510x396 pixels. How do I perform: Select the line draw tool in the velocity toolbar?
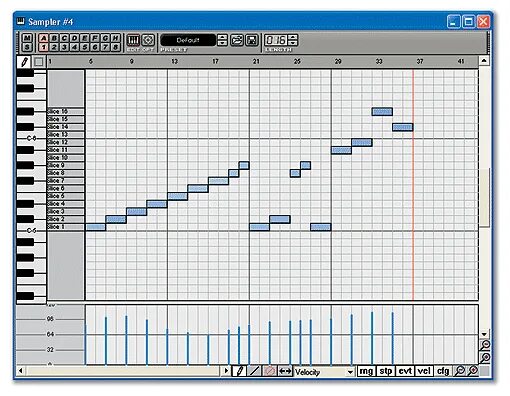254,371
